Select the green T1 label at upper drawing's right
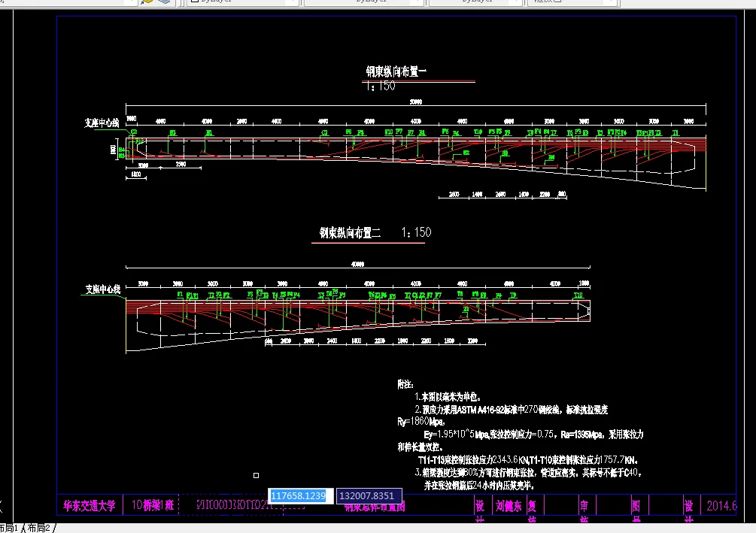This screenshot has width=756, height=533. tap(676, 132)
